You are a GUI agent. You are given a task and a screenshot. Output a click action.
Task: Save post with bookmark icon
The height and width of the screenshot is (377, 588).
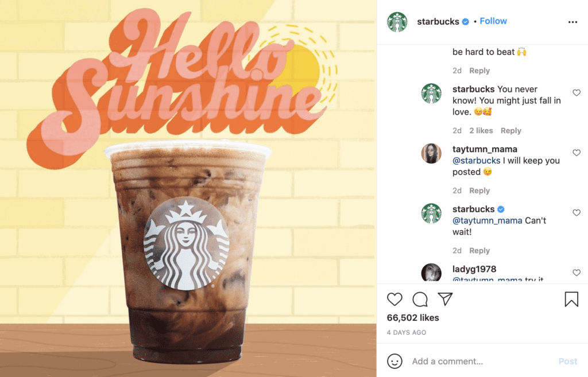coord(571,299)
